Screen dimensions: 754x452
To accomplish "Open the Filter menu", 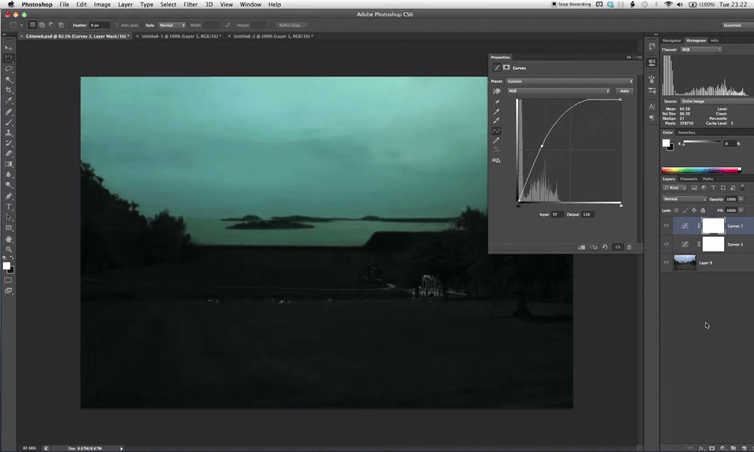I will tap(190, 4).
